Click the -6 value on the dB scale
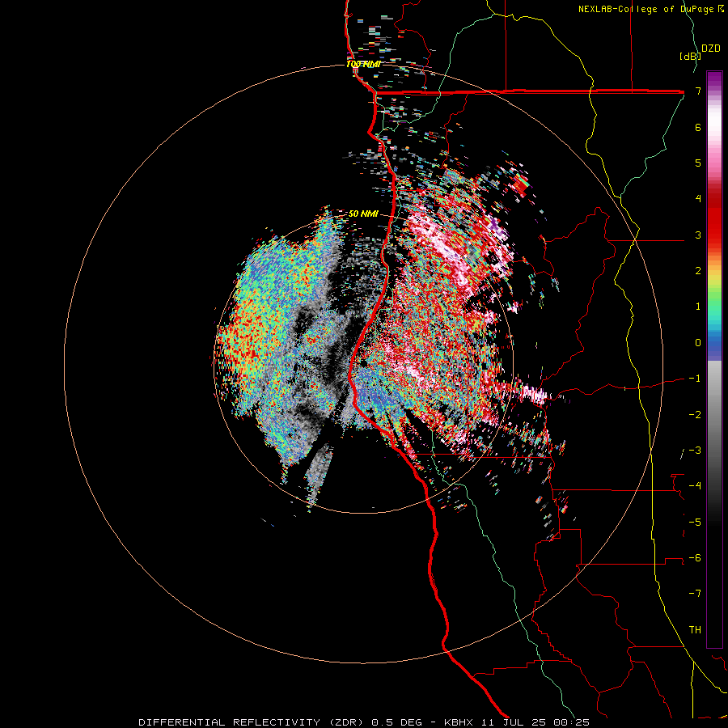728x728 pixels. [x=695, y=558]
